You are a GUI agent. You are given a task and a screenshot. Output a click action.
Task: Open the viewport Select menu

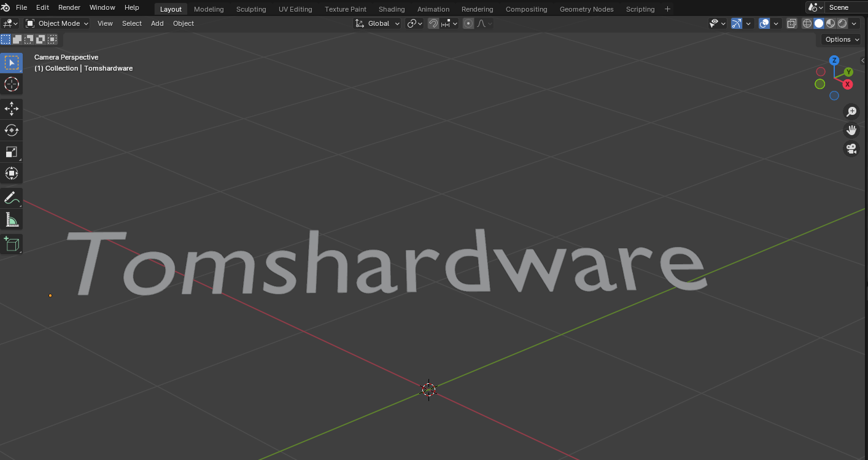click(132, 23)
